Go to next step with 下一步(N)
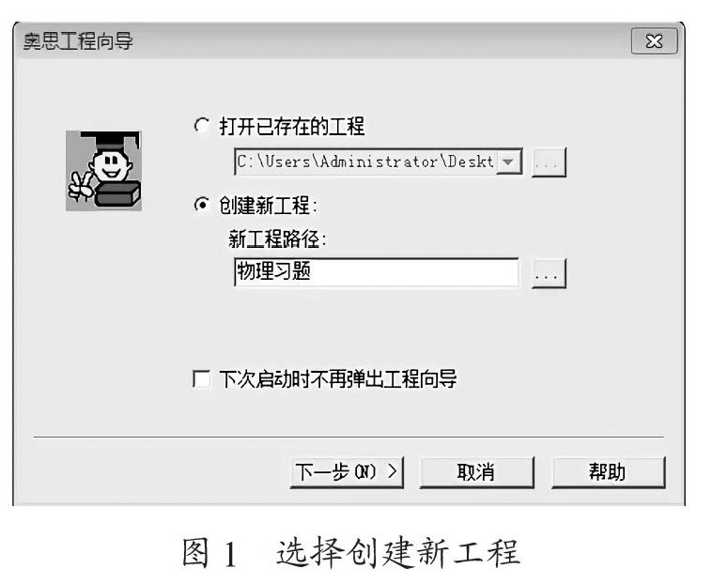Viewport: 728px width, 584px height. (x=347, y=472)
